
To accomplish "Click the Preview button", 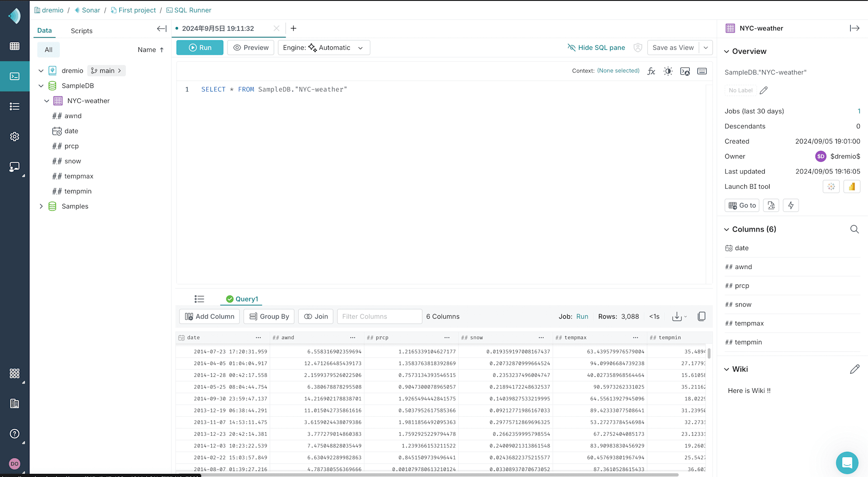I will pos(251,48).
